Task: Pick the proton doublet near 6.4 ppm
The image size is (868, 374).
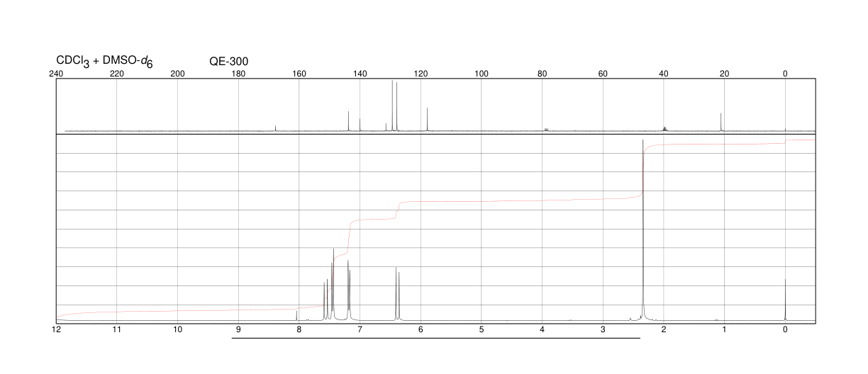Action: pos(398,294)
